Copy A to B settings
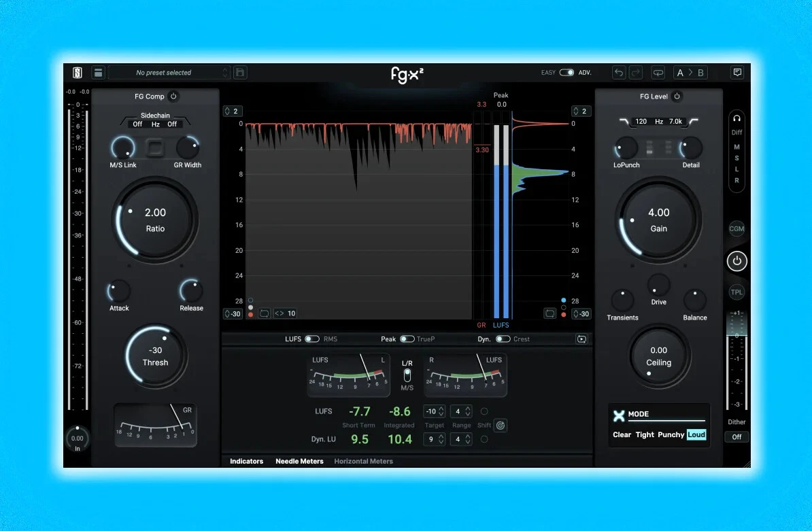 point(690,73)
